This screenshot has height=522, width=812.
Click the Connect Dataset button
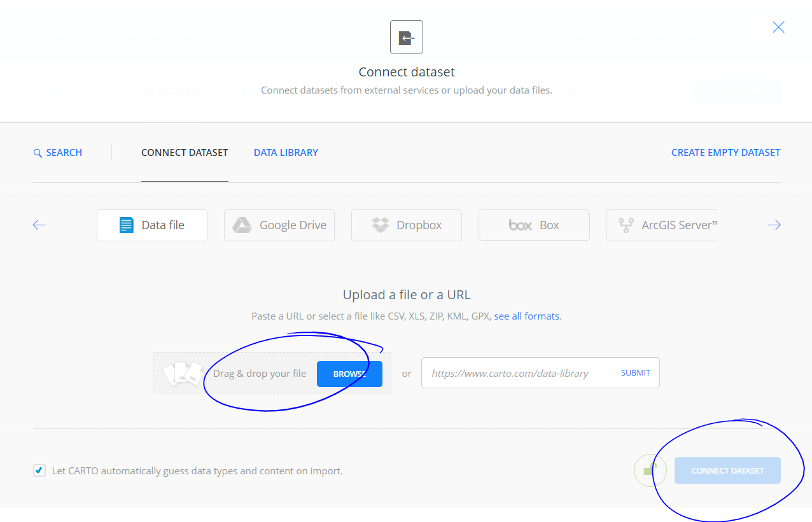727,470
